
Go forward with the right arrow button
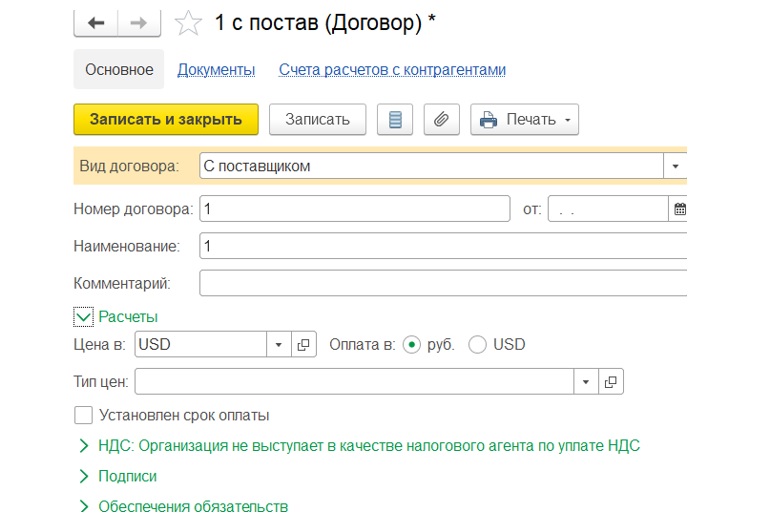click(x=139, y=23)
